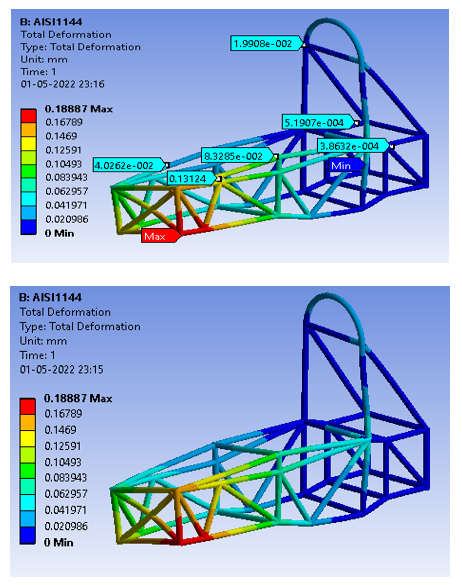Click 0.10493 value in lower legend
462x585 pixels.
[63, 462]
